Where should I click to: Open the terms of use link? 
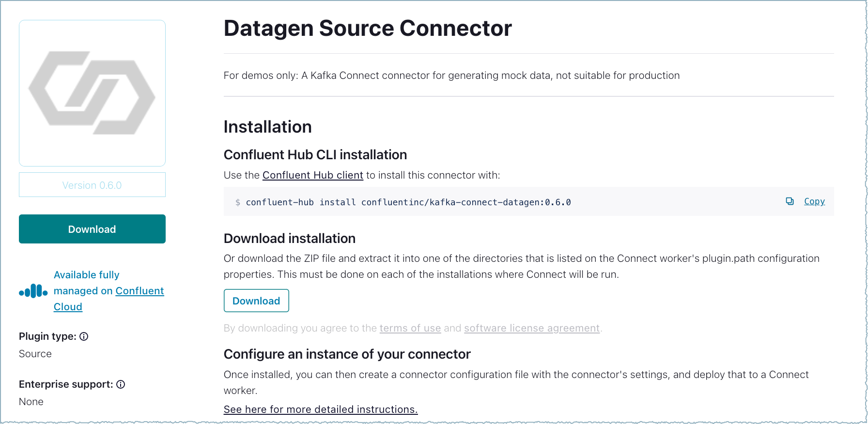pyautogui.click(x=410, y=328)
